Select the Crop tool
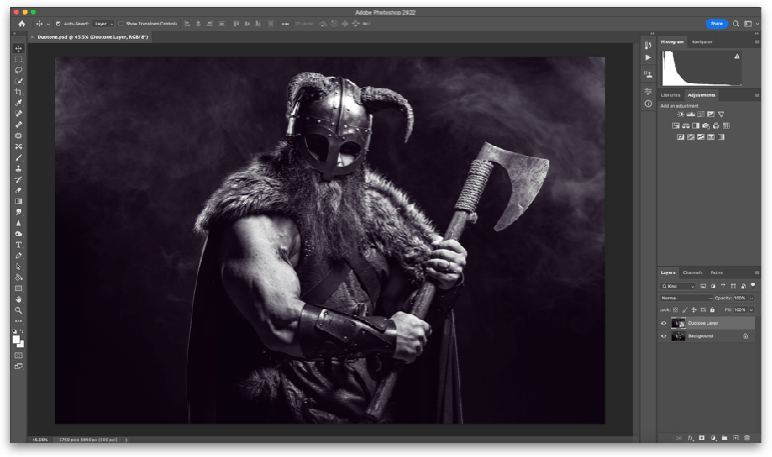This screenshot has width=772, height=457. click(x=18, y=92)
